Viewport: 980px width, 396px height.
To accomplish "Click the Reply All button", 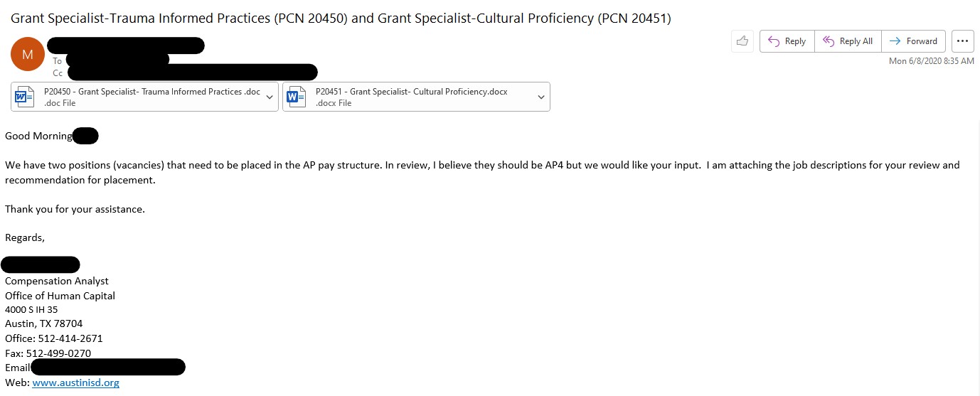I will tap(848, 41).
